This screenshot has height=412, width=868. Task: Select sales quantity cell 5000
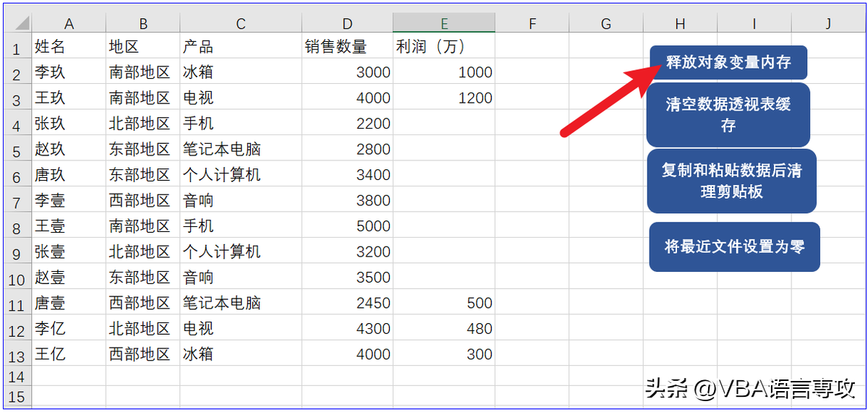click(347, 226)
